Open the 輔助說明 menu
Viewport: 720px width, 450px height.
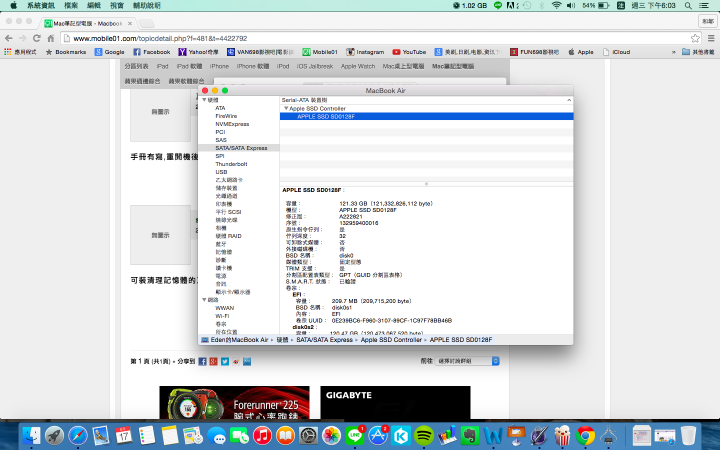pyautogui.click(x=147, y=6)
